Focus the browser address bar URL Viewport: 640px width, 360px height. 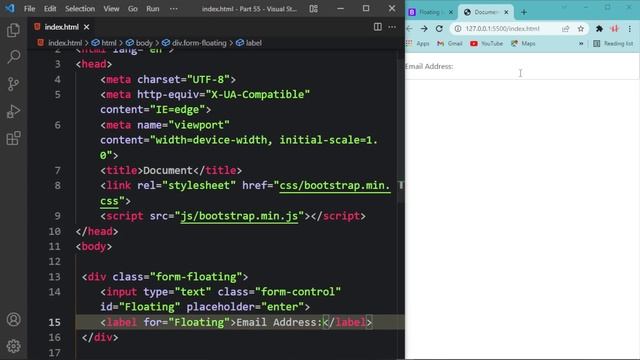(x=502, y=29)
